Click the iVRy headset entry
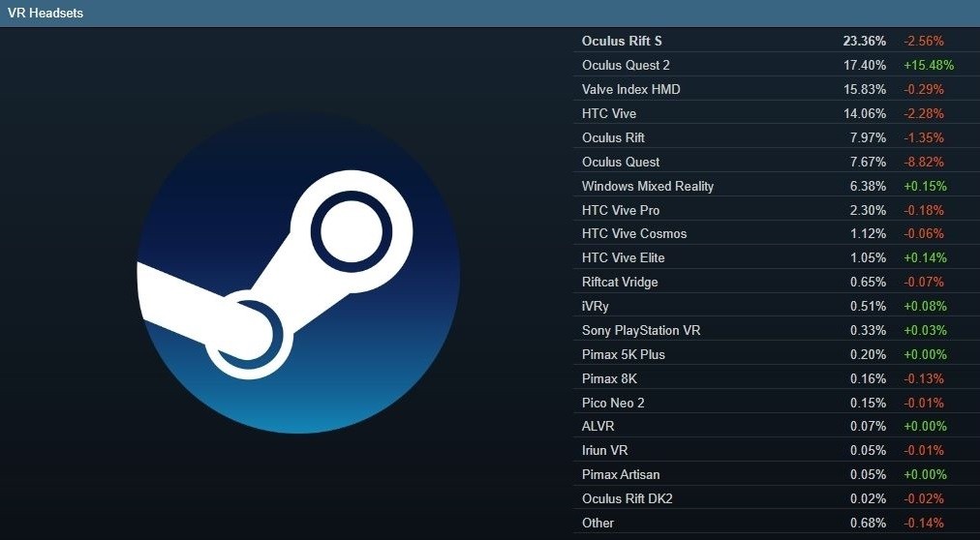The width and height of the screenshot is (980, 540). click(596, 307)
